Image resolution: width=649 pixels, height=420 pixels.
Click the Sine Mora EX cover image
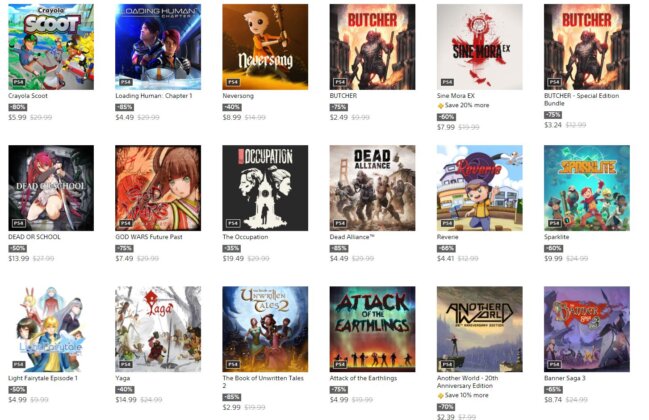tap(479, 47)
